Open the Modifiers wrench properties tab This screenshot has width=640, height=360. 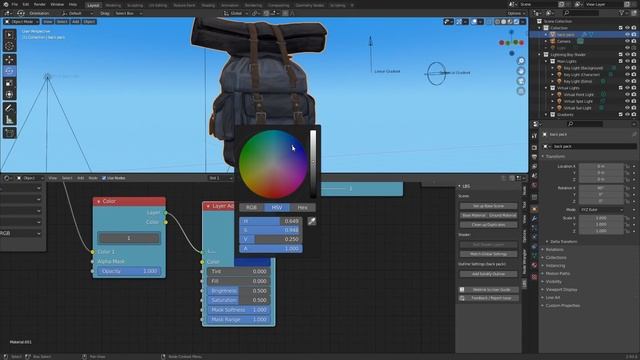[534, 219]
